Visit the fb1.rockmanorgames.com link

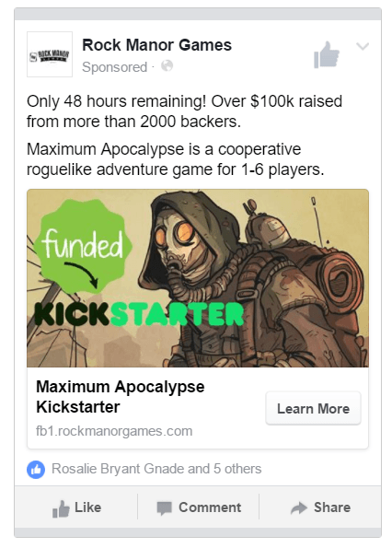[114, 431]
